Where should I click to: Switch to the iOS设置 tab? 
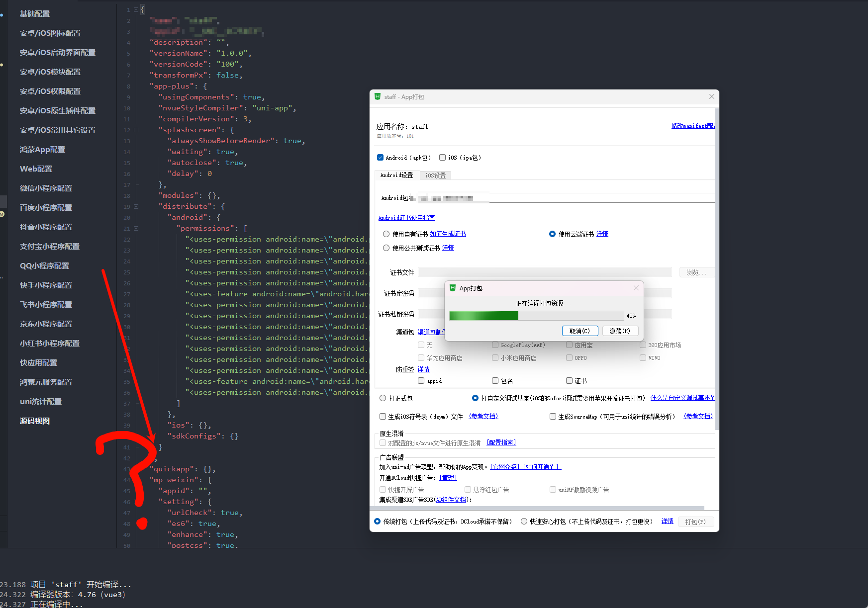[435, 175]
